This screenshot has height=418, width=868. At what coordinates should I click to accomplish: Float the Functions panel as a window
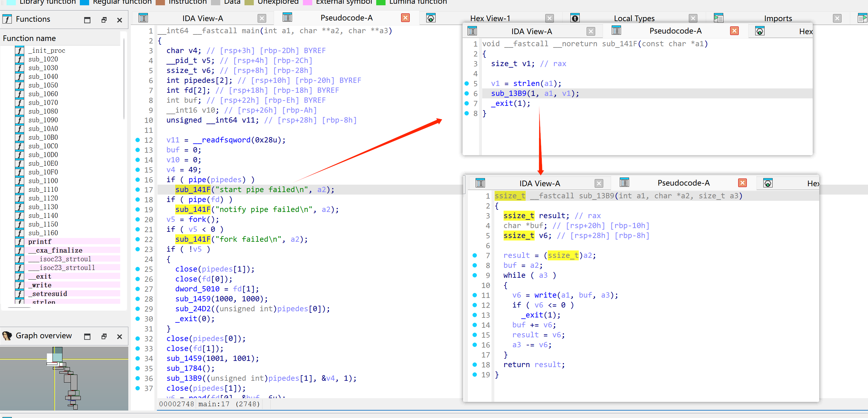[x=104, y=20]
